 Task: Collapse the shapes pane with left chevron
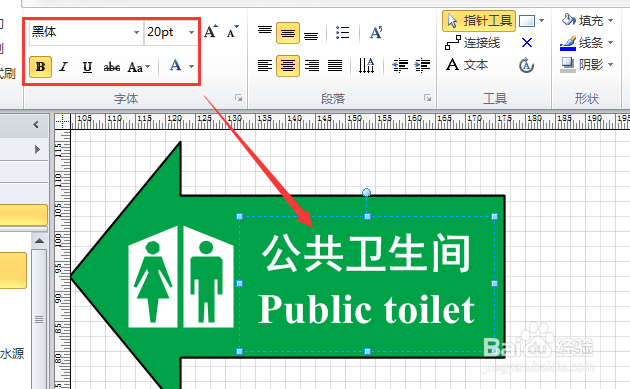[36, 125]
